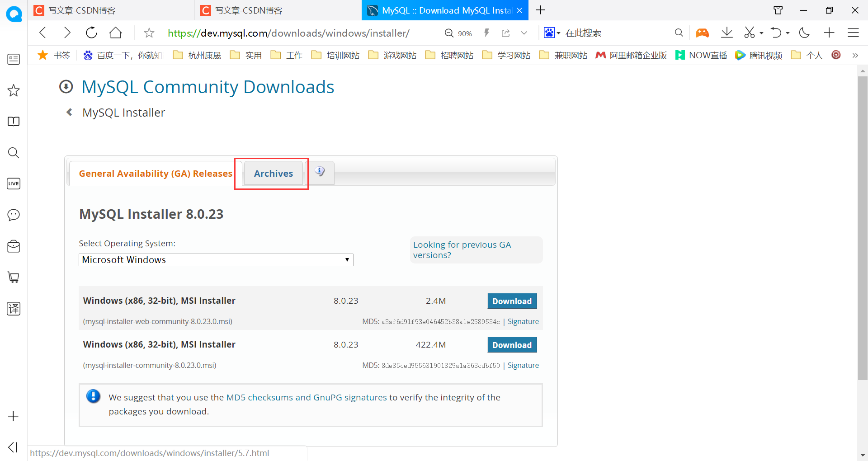Switch to the second 写文章-CSDN博客 tab

pos(278,10)
